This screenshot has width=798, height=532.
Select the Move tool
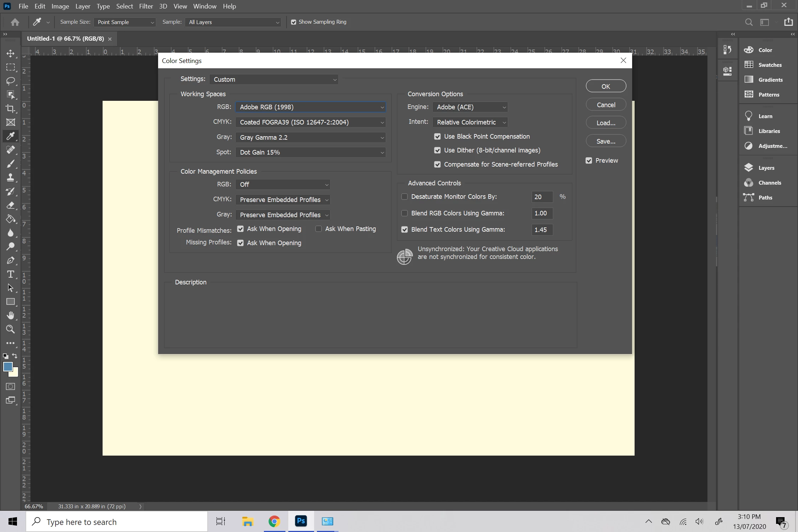11,53
